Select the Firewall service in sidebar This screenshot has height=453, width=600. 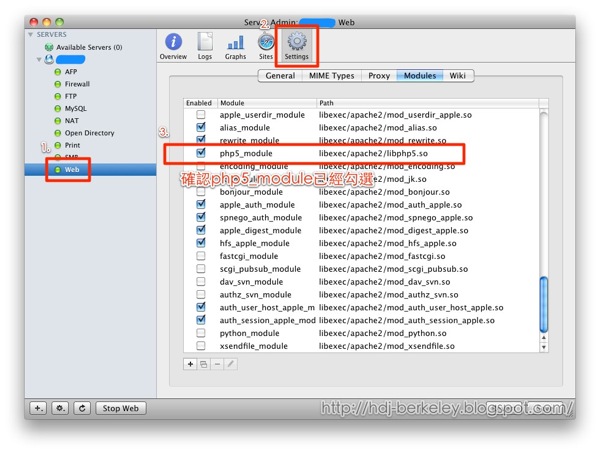pyautogui.click(x=77, y=84)
